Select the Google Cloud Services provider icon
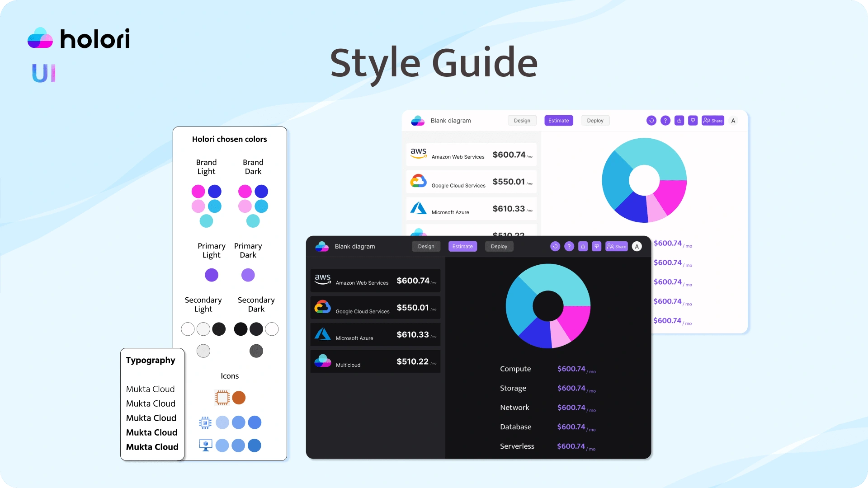Screen dimensions: 868x488 [x=322, y=307]
